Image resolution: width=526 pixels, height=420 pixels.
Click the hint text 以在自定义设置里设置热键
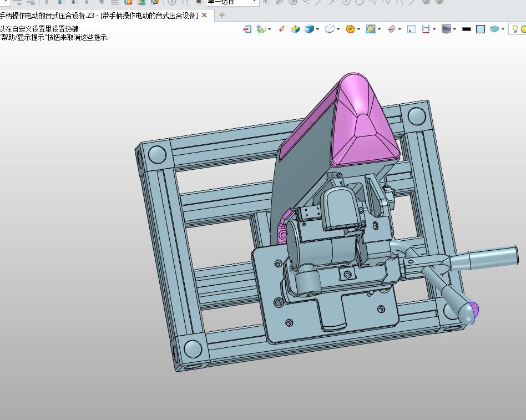click(39, 29)
